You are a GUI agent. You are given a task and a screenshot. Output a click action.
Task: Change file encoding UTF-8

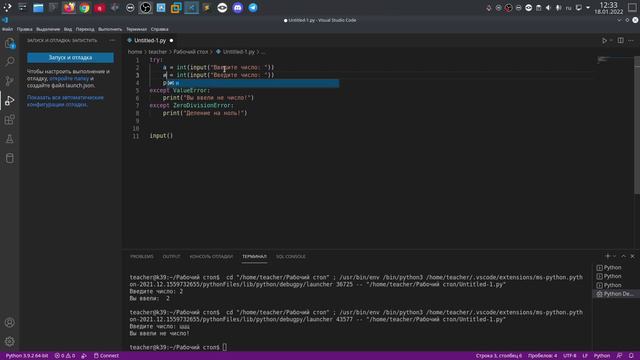569,356
